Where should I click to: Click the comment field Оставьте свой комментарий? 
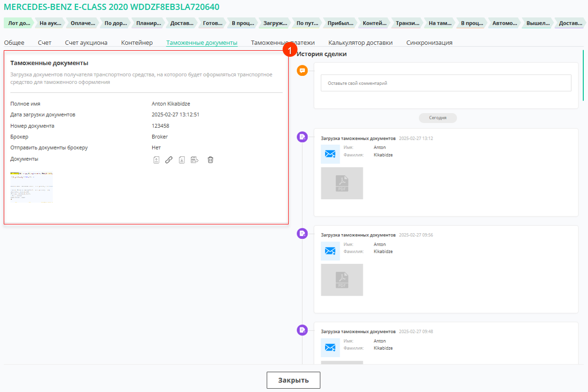coord(446,83)
